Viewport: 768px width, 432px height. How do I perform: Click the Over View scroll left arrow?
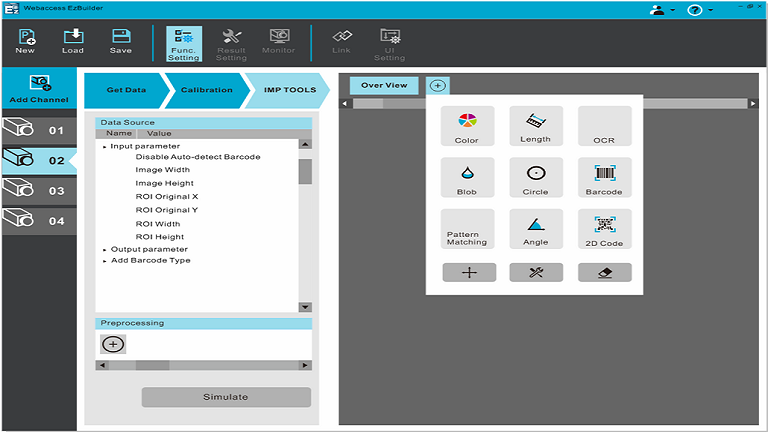[345, 103]
